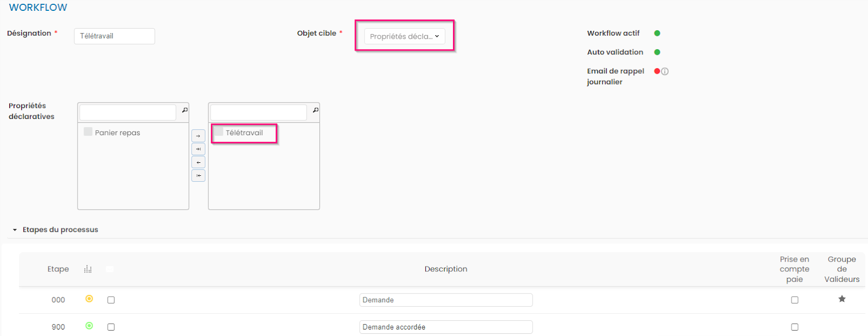Viewport: 868px width, 336px height.
Task: Click the move-left arrow between property lists
Action: click(198, 162)
